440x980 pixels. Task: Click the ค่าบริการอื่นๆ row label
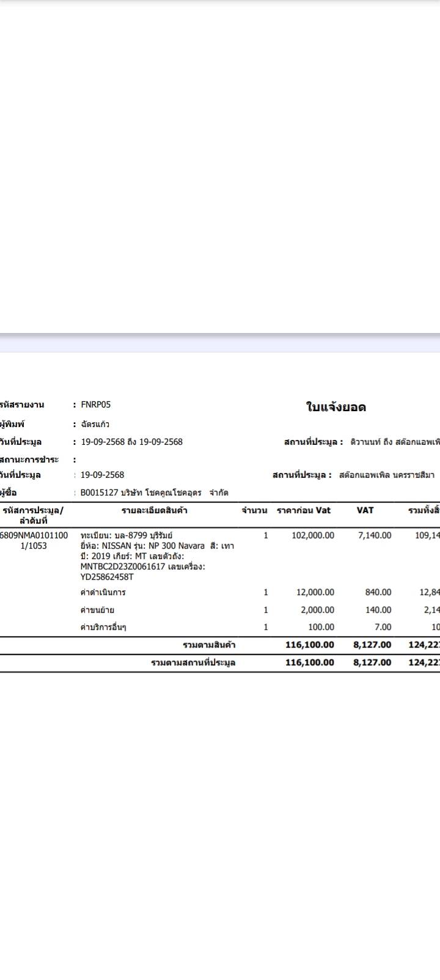click(103, 627)
